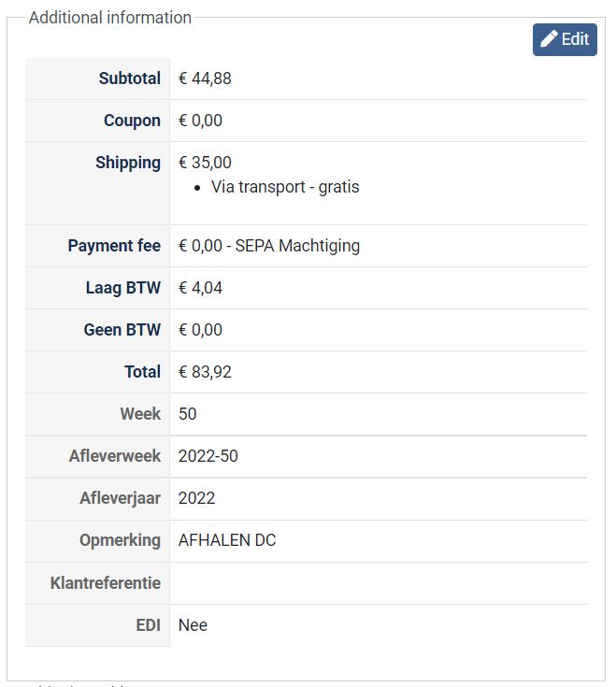The height and width of the screenshot is (687, 616).
Task: Click the Shipping row label
Action: point(128,163)
